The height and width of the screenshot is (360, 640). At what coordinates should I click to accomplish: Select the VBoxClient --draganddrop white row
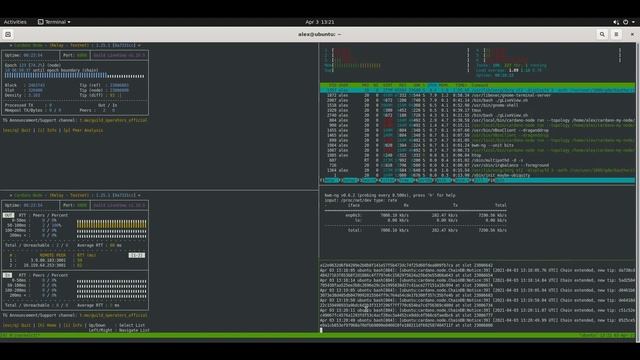point(478,130)
